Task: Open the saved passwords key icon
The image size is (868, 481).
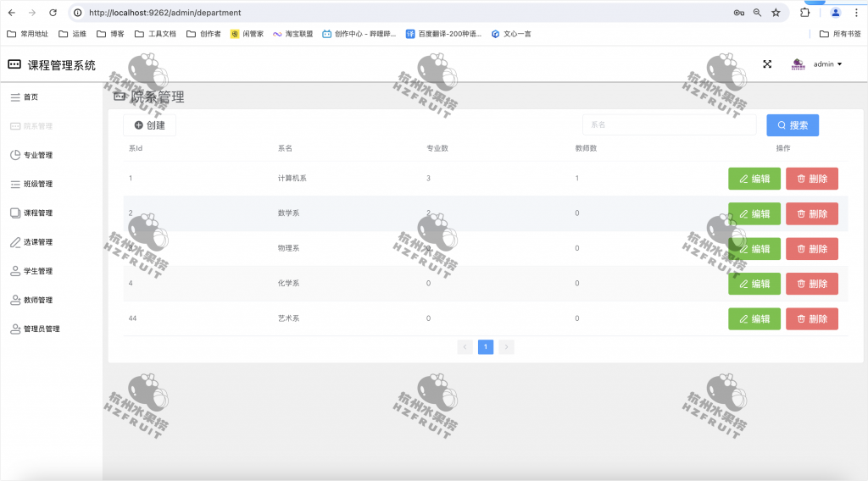Action: click(738, 12)
